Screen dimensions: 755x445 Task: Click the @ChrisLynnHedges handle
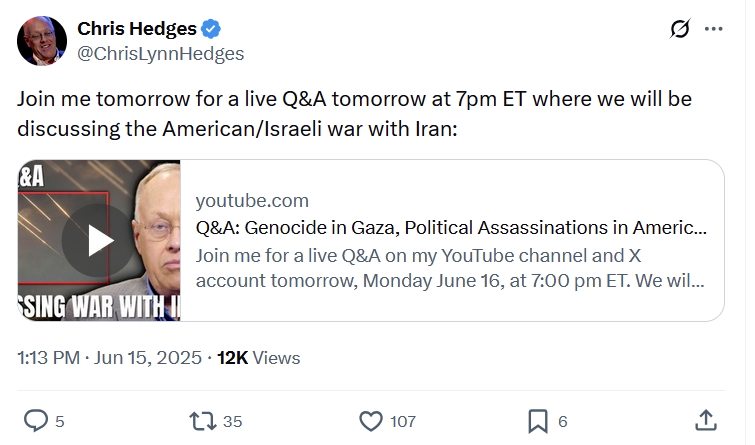(x=161, y=53)
